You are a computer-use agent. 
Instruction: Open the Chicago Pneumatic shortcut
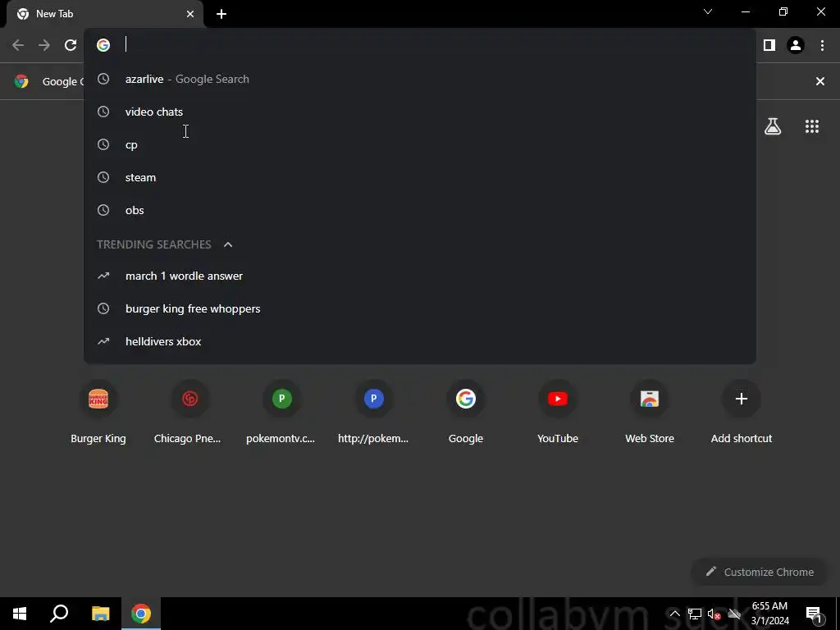[x=189, y=413]
